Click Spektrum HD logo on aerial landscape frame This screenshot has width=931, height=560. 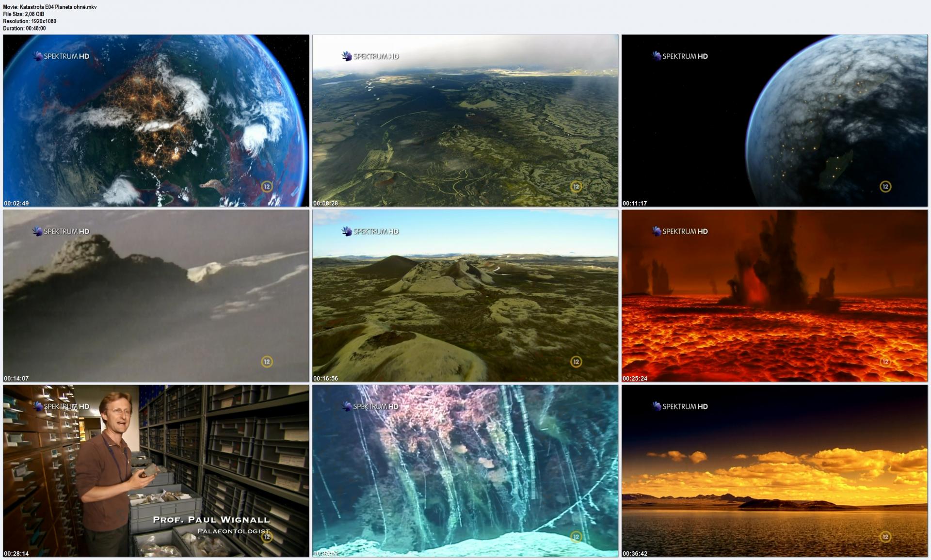click(370, 56)
